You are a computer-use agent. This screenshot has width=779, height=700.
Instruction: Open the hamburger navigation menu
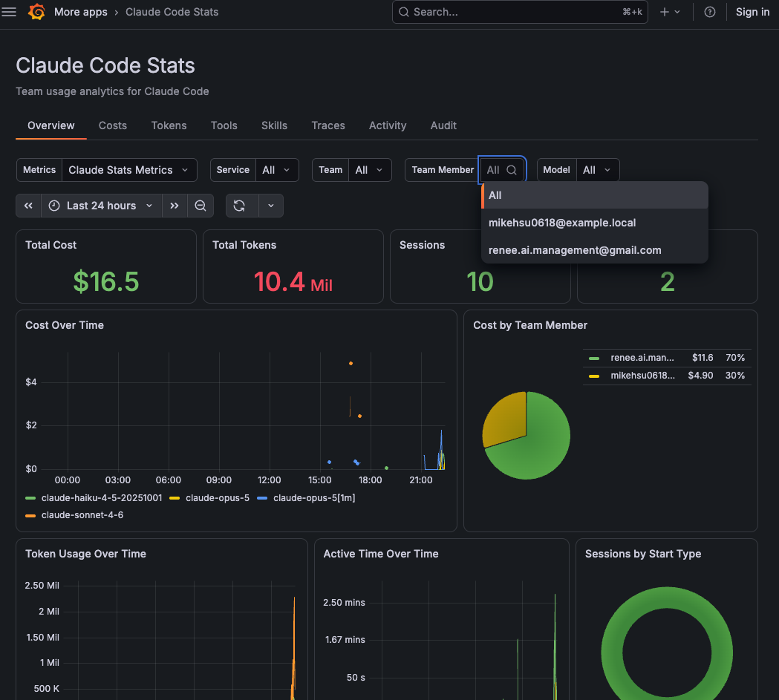(9, 12)
